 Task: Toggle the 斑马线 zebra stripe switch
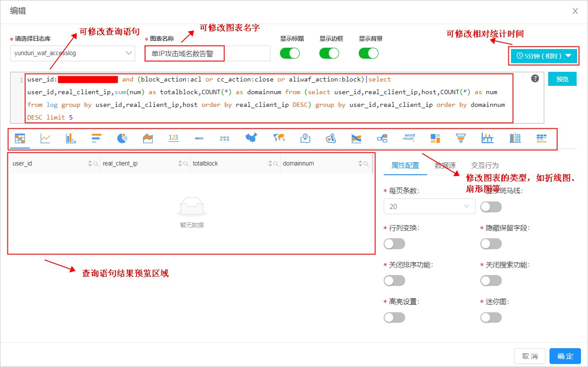click(491, 207)
